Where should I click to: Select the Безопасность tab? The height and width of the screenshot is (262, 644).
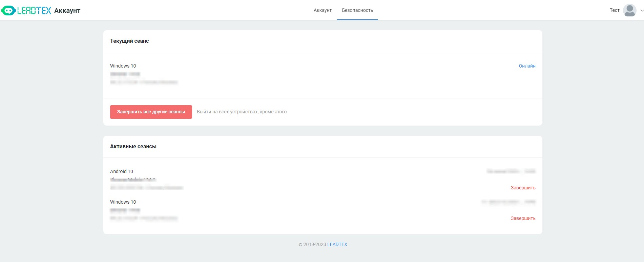[x=357, y=11]
